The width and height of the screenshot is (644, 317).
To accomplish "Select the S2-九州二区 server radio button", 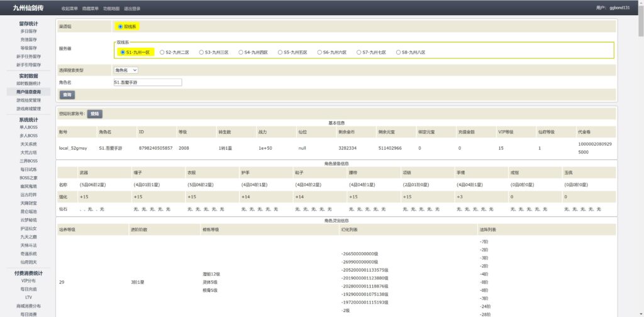I will [162, 52].
